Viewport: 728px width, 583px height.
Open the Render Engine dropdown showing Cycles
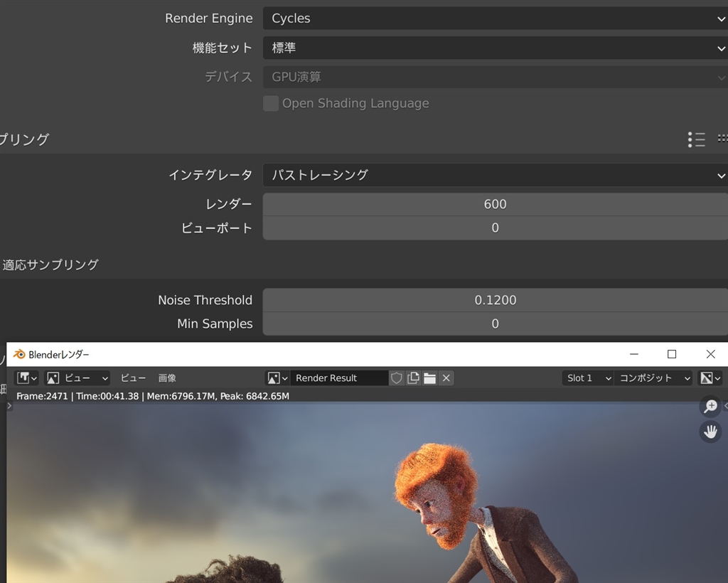click(495, 18)
